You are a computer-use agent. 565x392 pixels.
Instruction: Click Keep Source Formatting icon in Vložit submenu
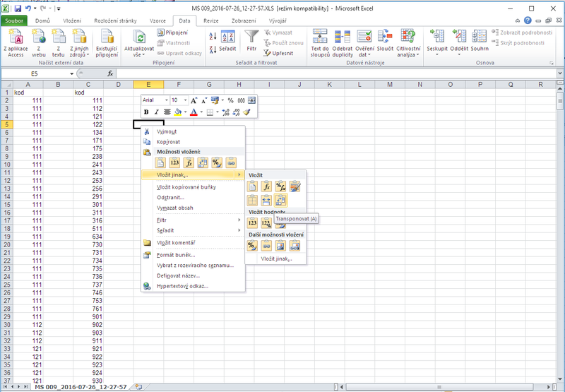(295, 186)
